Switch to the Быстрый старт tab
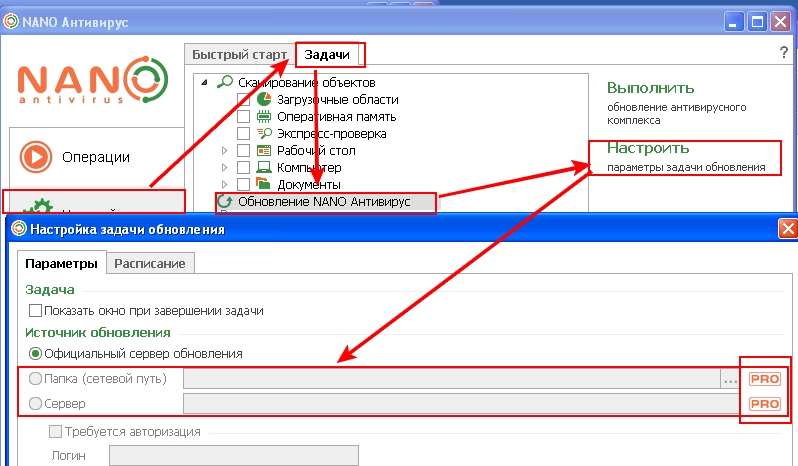The height and width of the screenshot is (466, 798). click(x=239, y=54)
